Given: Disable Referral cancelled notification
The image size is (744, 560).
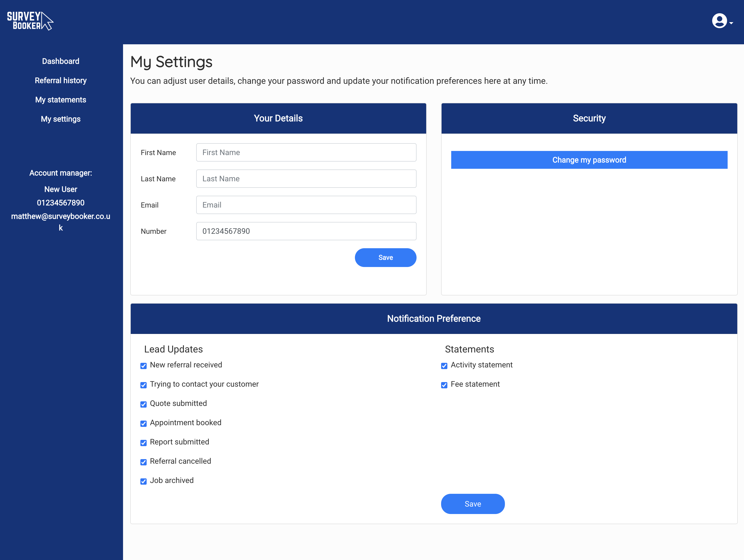Looking at the screenshot, I should [144, 462].
